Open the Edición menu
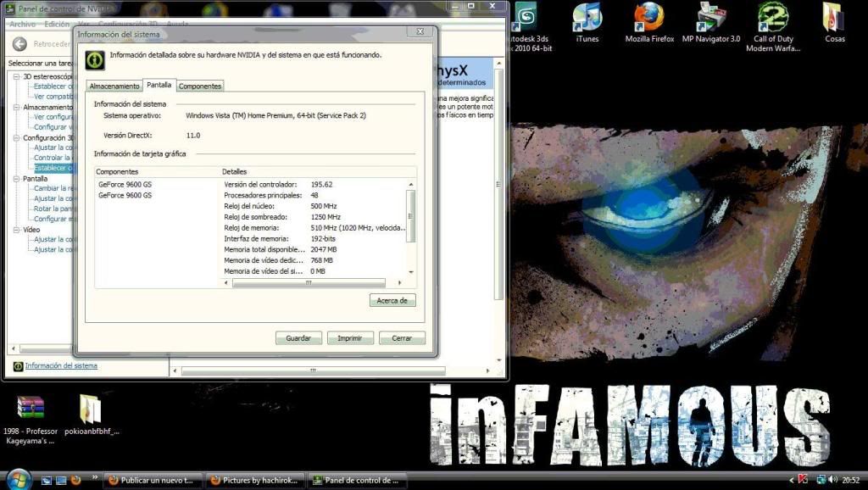 57,25
